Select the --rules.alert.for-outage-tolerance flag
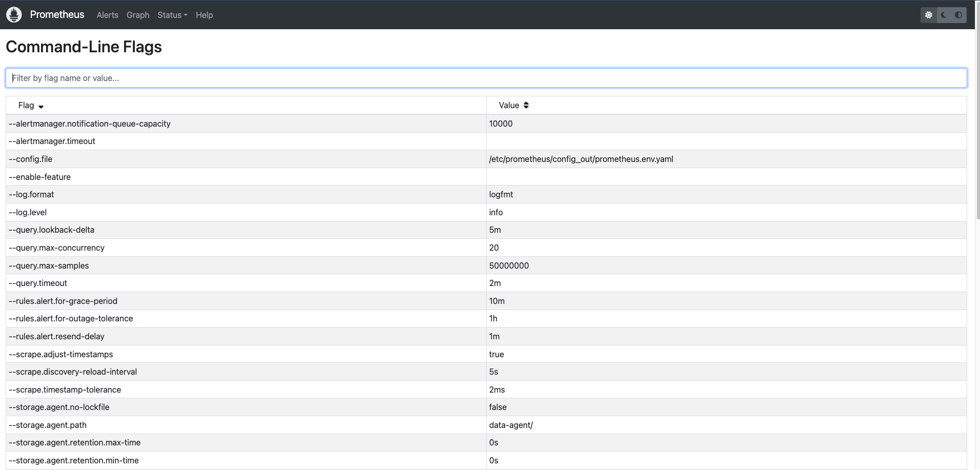This screenshot has width=980, height=470. click(x=71, y=318)
